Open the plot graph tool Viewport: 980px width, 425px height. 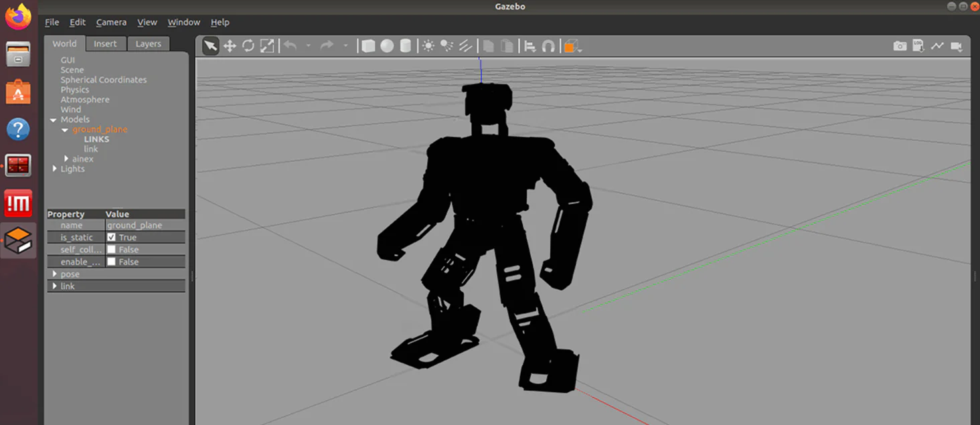click(937, 46)
